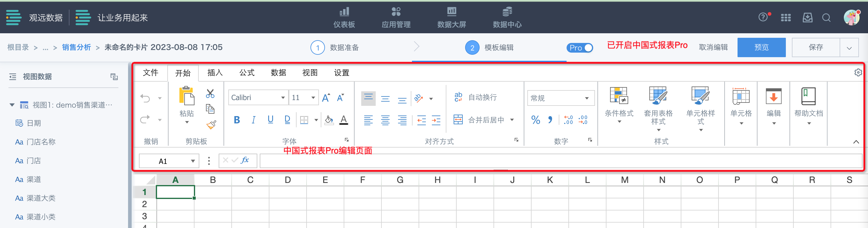The width and height of the screenshot is (868, 228).
Task: Switch to the 插入 ribbon tab
Action: pos(215,73)
